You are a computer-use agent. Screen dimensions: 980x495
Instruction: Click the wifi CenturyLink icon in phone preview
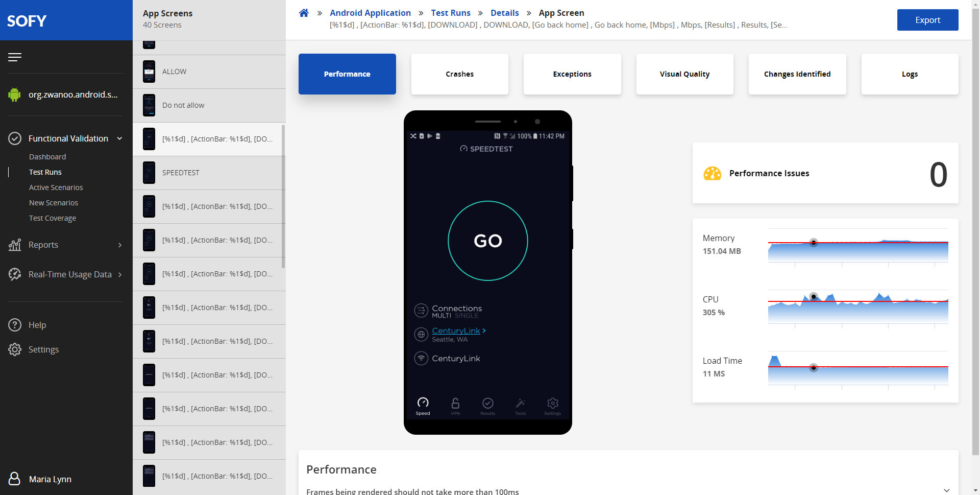pyautogui.click(x=421, y=359)
